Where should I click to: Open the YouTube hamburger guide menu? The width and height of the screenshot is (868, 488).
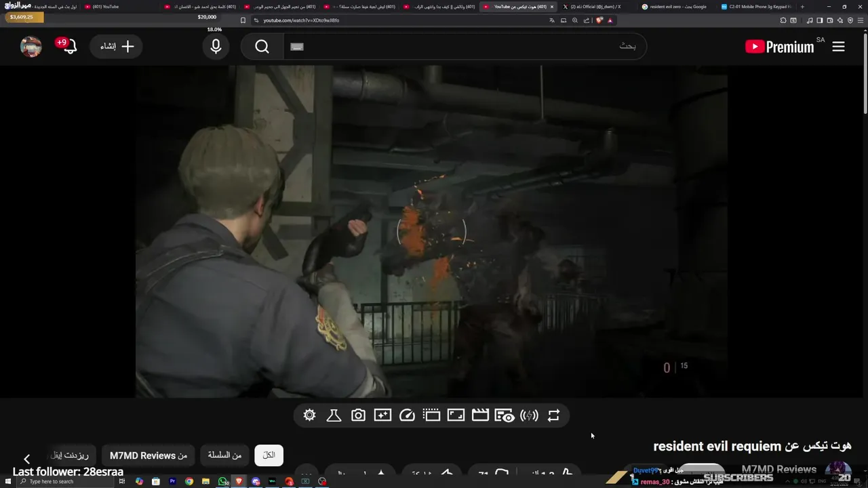click(x=838, y=46)
